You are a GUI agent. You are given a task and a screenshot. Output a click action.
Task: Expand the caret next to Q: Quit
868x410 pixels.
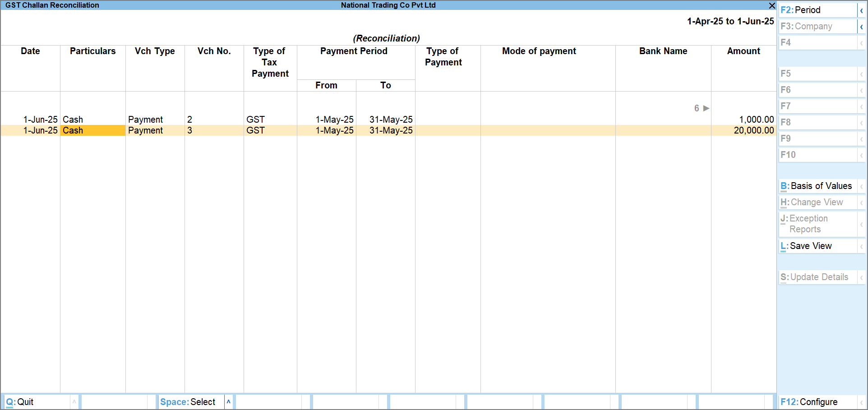coord(74,401)
